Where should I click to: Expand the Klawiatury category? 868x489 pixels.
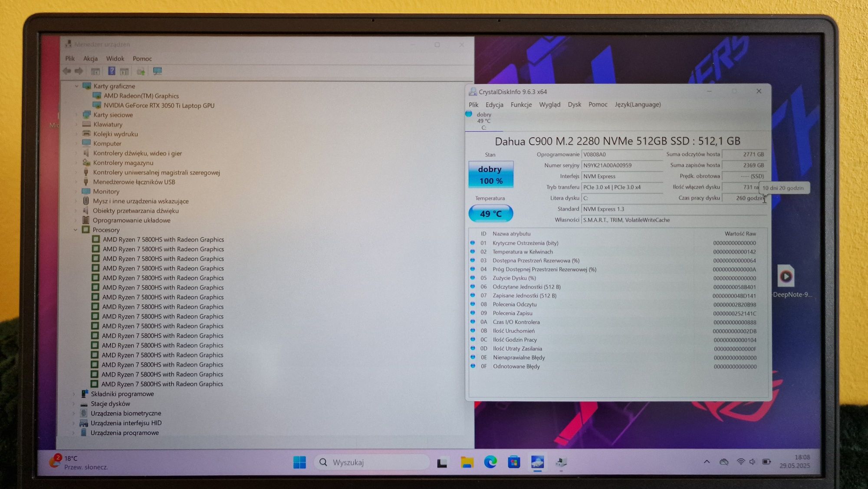coord(77,125)
